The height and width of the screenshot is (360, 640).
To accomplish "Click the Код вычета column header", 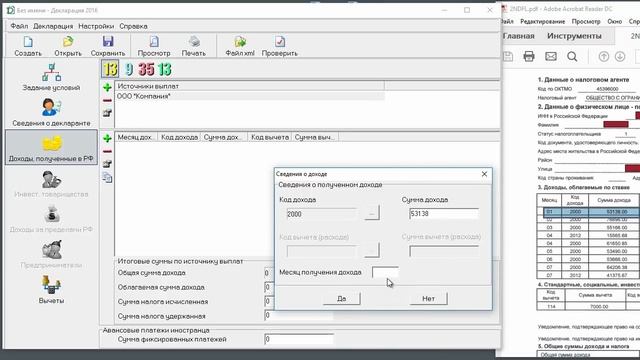I will tap(269, 137).
